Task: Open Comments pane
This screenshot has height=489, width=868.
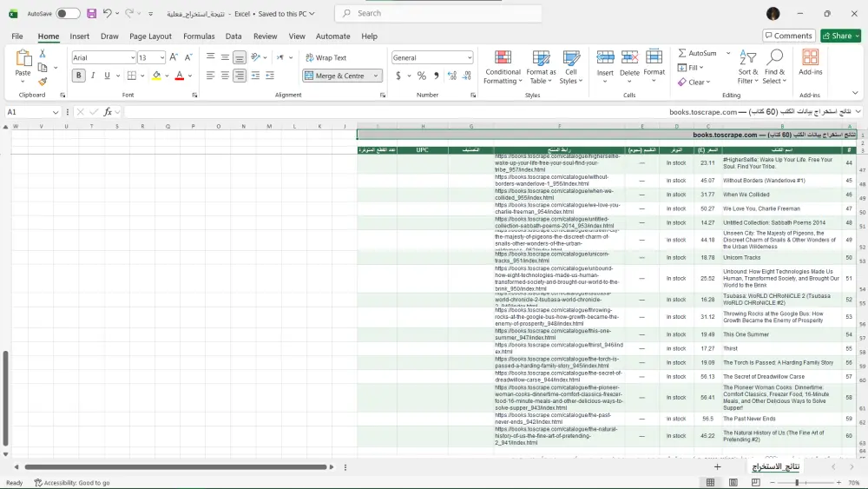Action: pyautogui.click(x=788, y=36)
